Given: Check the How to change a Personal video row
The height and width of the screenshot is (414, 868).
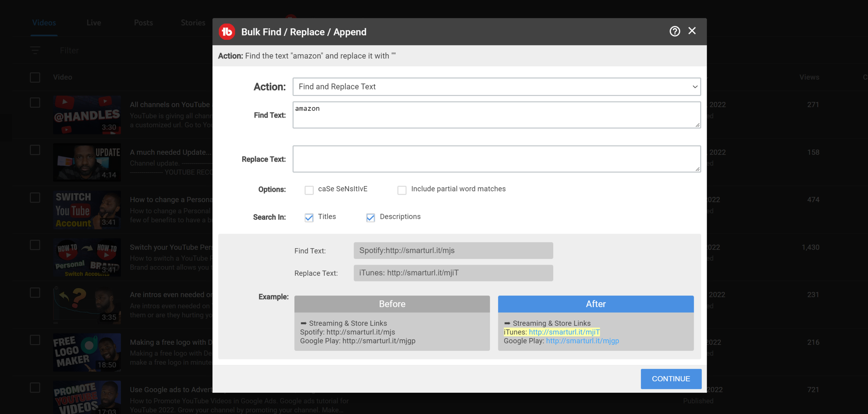Looking at the screenshot, I should (35, 198).
